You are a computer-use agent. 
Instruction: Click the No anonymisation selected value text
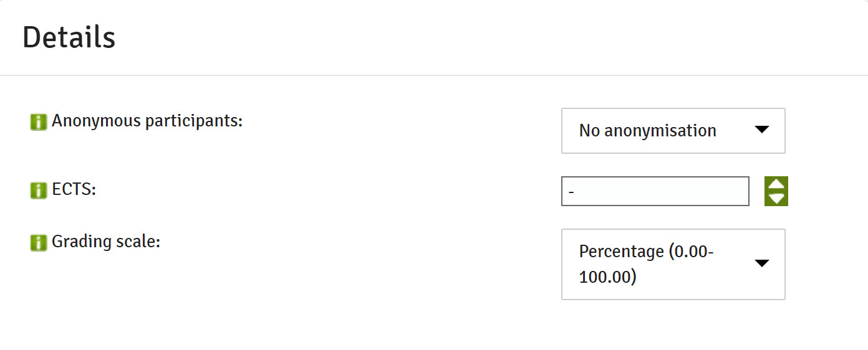coord(648,131)
